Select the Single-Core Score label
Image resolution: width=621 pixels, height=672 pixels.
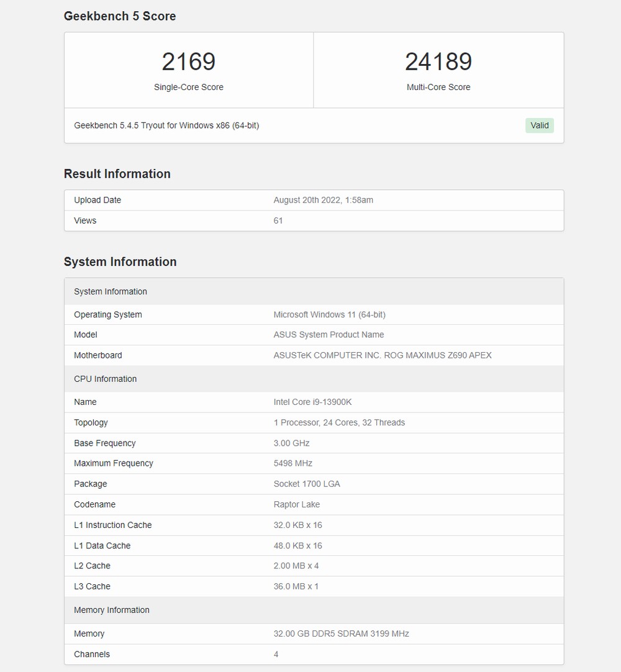(188, 87)
